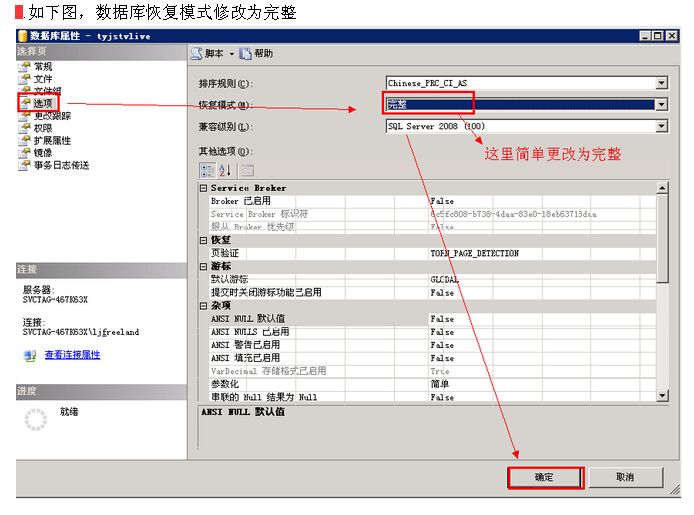Open the 兼容级别 compatibility level dropdown

pyautogui.click(x=661, y=127)
